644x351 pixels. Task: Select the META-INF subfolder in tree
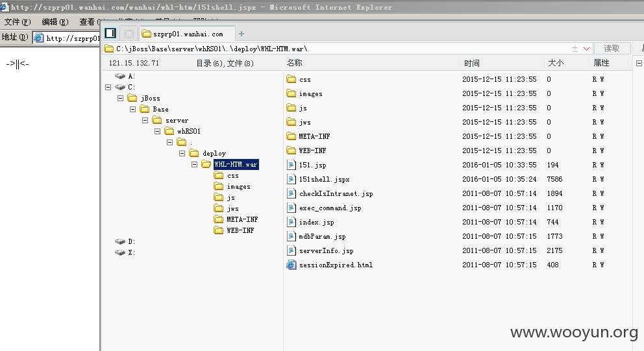(242, 219)
